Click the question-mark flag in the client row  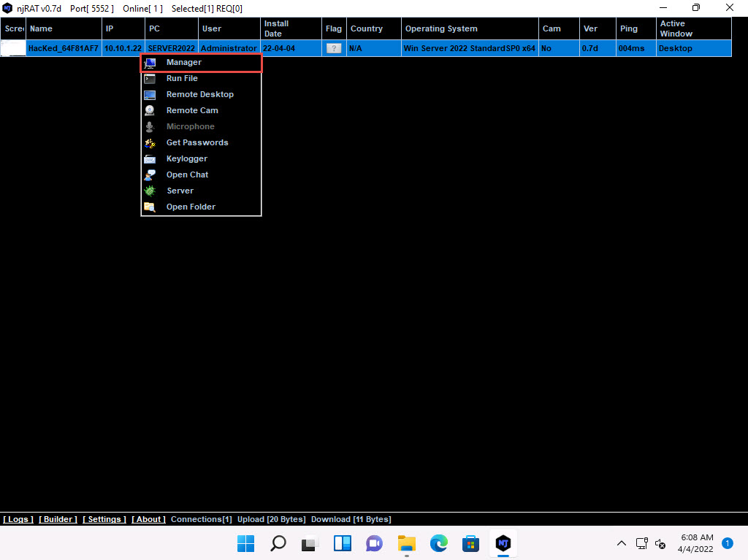[334, 49]
